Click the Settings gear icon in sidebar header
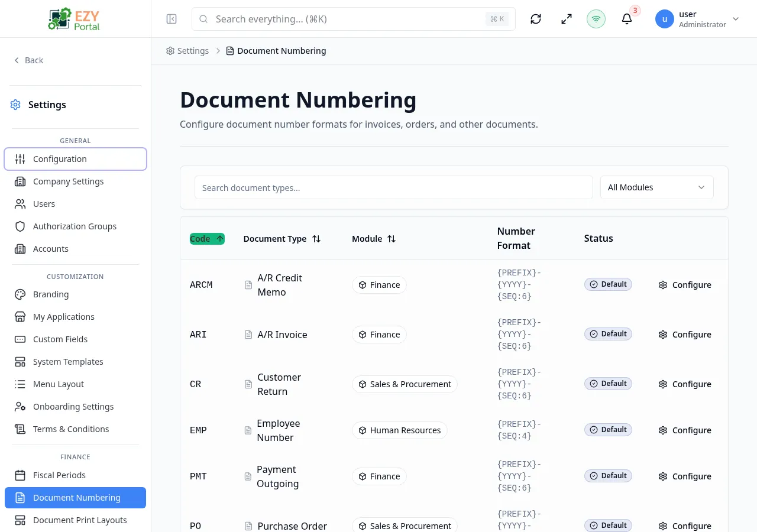Image resolution: width=757 pixels, height=532 pixels. [x=15, y=105]
